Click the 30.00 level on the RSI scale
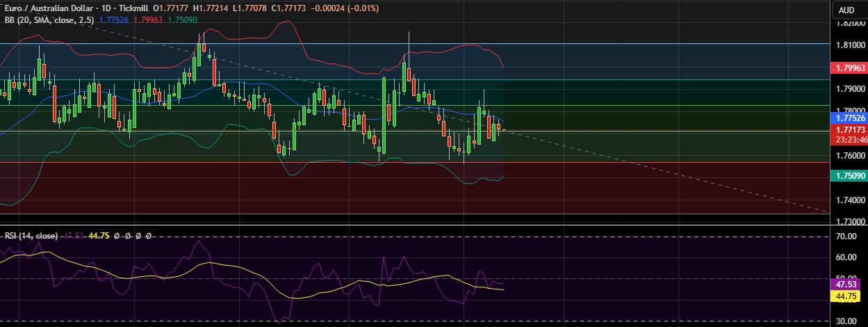Screen dimensions: 868x327 (846, 321)
